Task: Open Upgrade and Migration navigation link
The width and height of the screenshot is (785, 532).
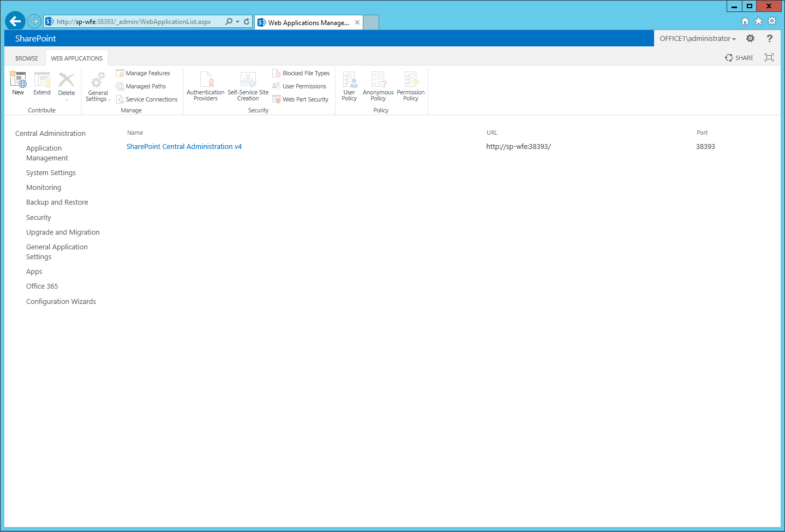Action: click(x=63, y=232)
